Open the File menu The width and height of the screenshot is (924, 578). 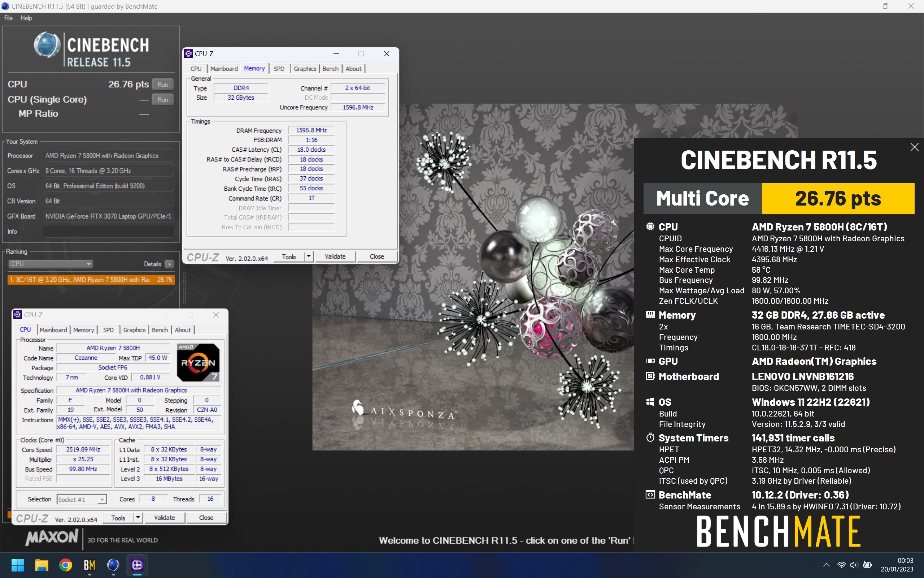point(8,18)
